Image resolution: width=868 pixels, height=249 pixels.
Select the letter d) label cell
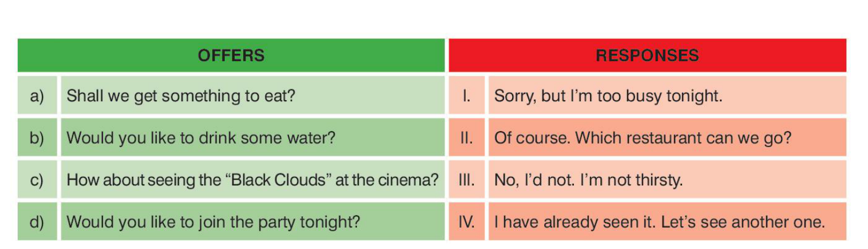click(37, 222)
